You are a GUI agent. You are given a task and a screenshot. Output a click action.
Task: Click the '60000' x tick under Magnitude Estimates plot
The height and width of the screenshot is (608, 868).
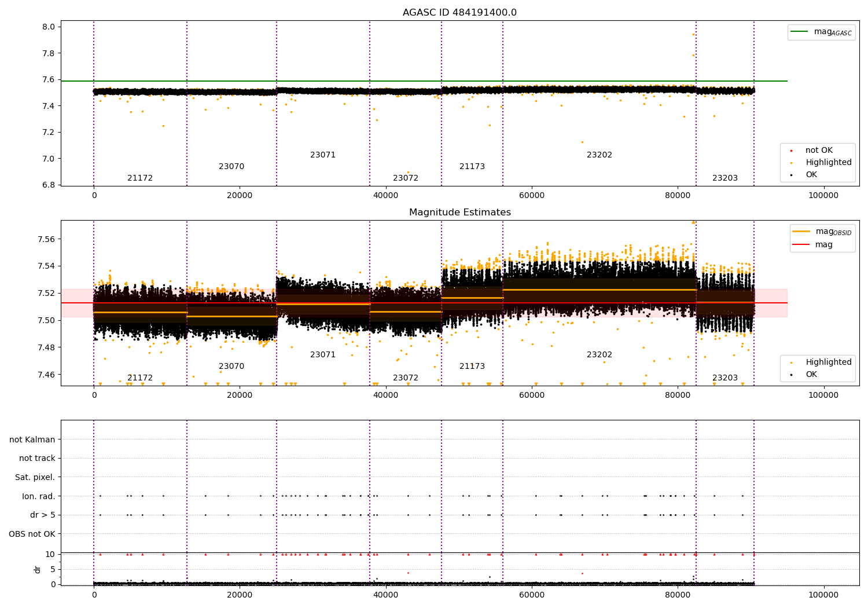coord(531,395)
